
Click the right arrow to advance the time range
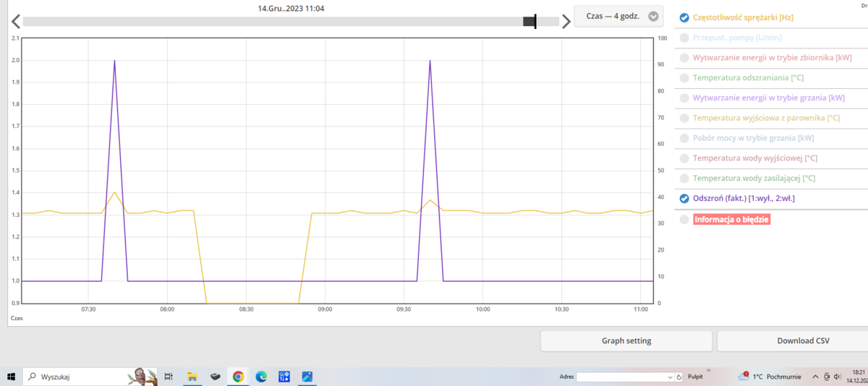566,22
